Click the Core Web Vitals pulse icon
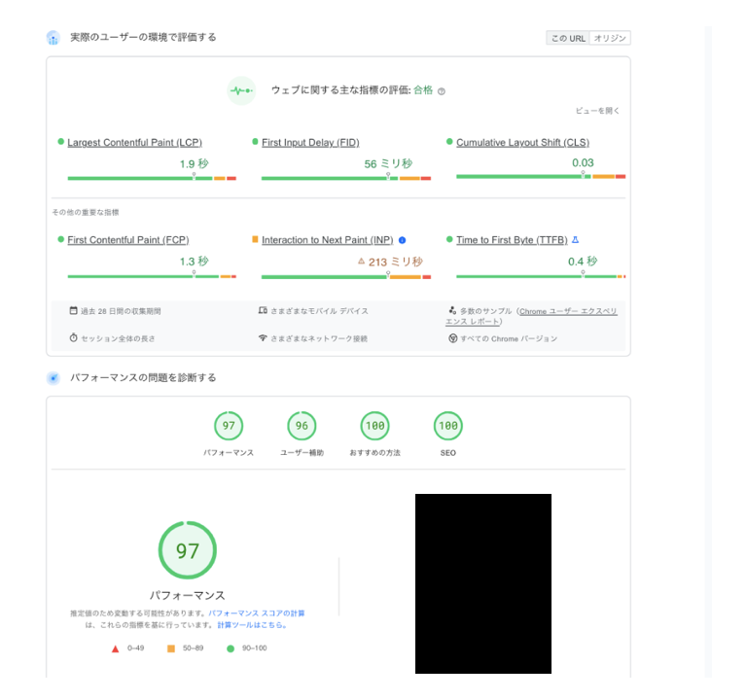 [241, 90]
